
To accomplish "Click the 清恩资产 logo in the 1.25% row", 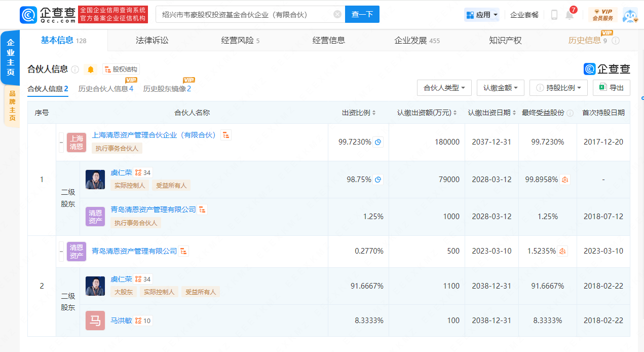I will coord(95,217).
